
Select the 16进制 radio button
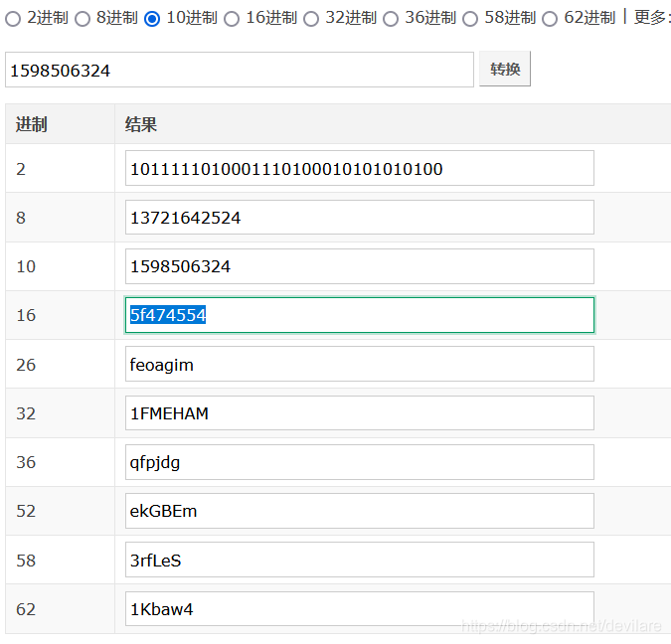point(232,19)
